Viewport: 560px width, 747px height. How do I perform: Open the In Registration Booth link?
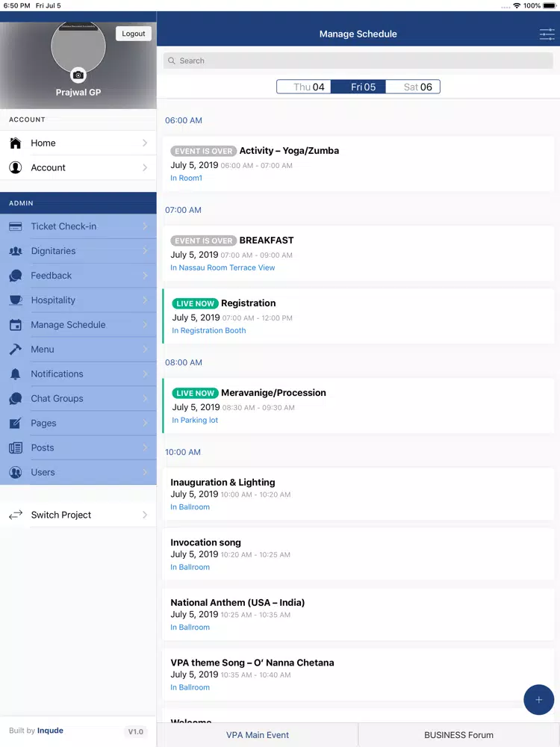tap(209, 331)
